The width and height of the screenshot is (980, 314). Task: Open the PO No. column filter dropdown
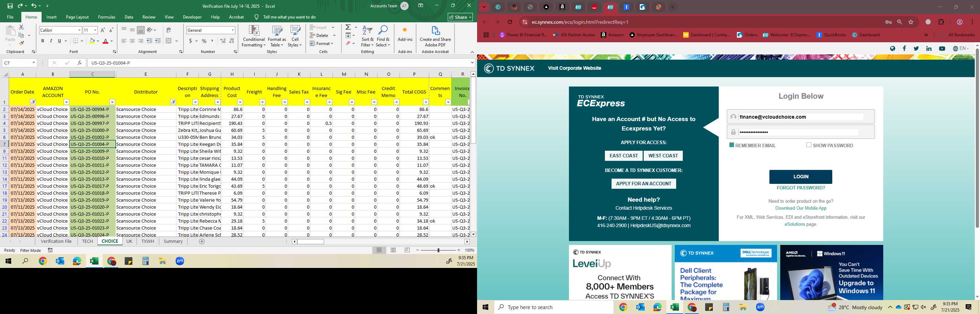(112, 102)
